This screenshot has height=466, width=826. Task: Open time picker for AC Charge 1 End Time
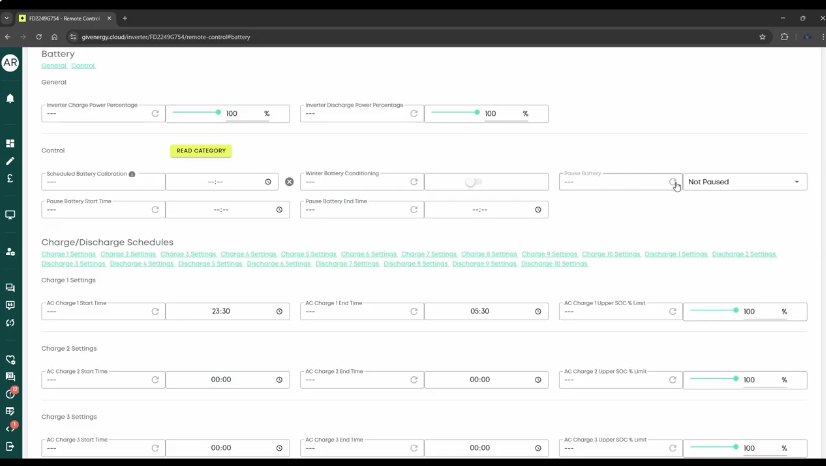point(538,311)
